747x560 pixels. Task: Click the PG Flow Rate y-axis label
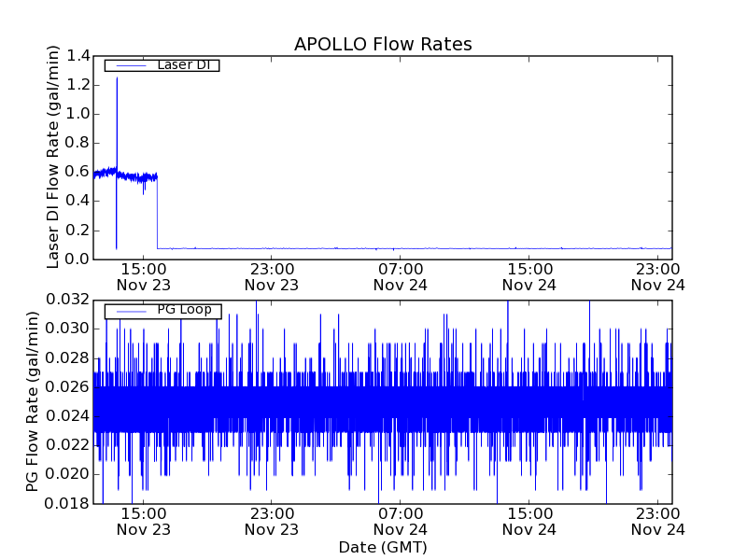[33, 401]
